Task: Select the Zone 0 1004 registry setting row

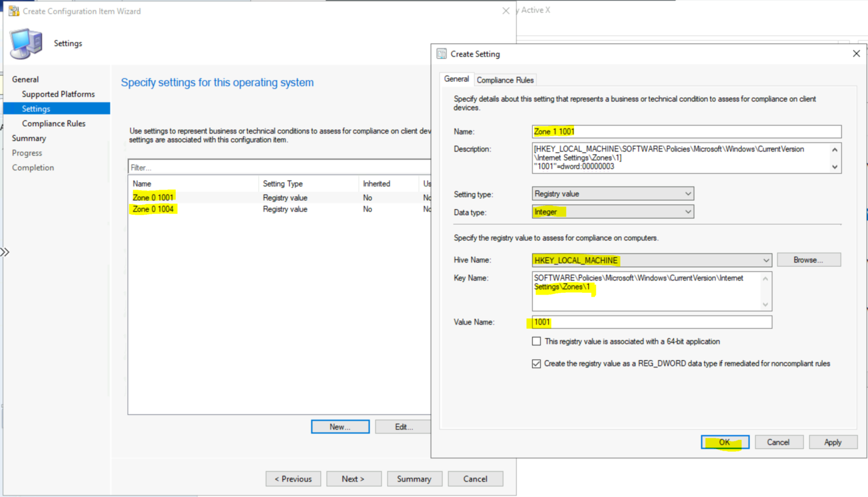Action: [x=153, y=209]
